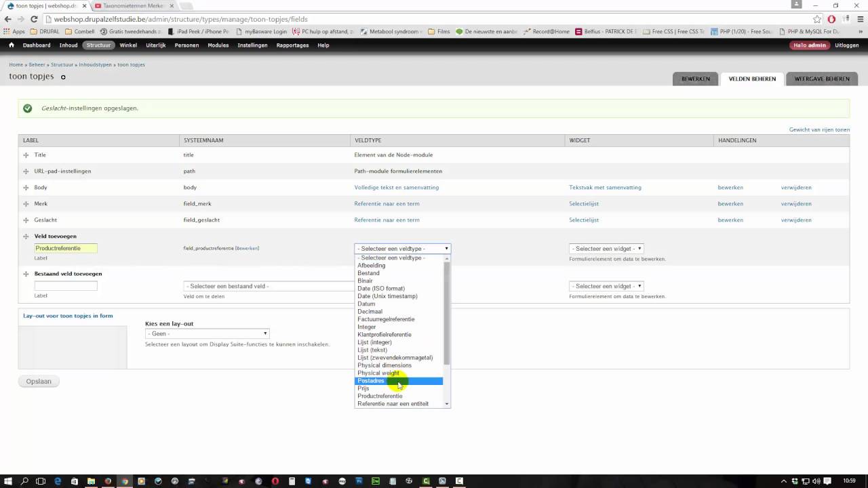Close the toon topjes browser tab
This screenshot has width=868, height=488.
point(84,5)
